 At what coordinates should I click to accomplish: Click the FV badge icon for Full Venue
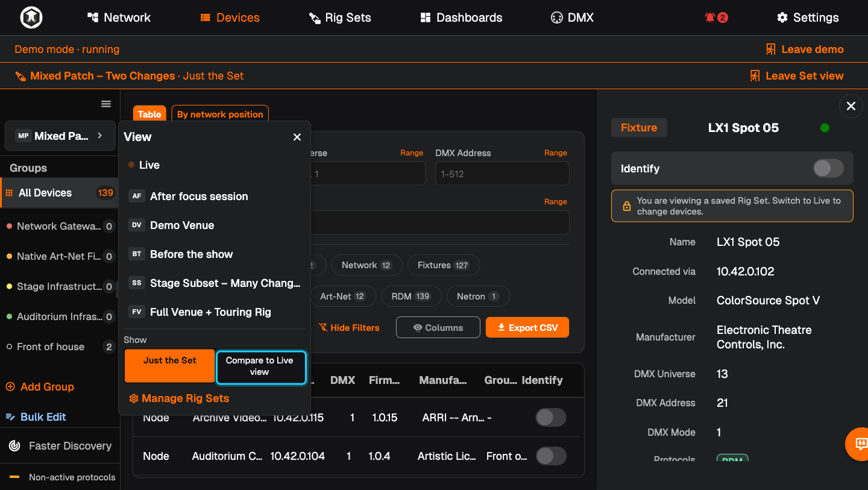click(137, 312)
